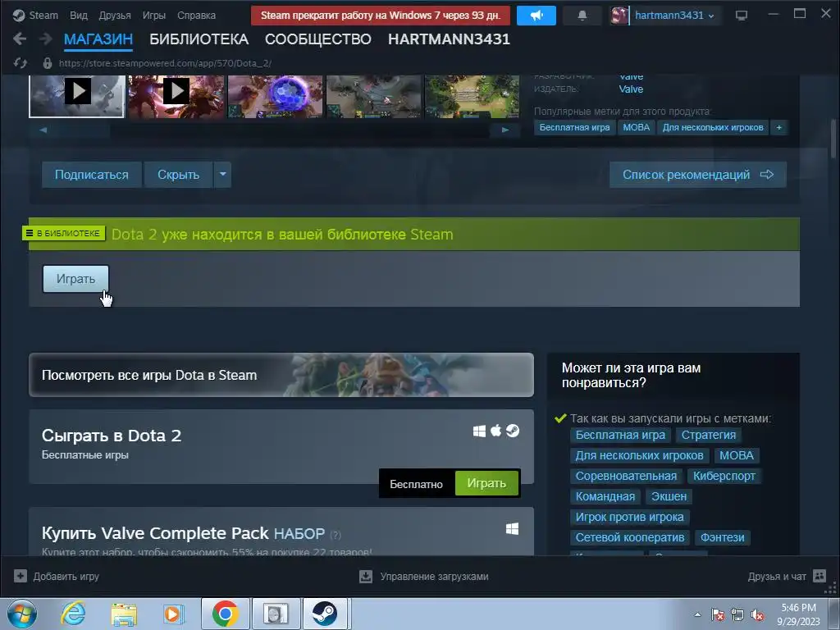The width and height of the screenshot is (840, 630).
Task: Switch to the МАГАЗИН tab
Action: [98, 39]
